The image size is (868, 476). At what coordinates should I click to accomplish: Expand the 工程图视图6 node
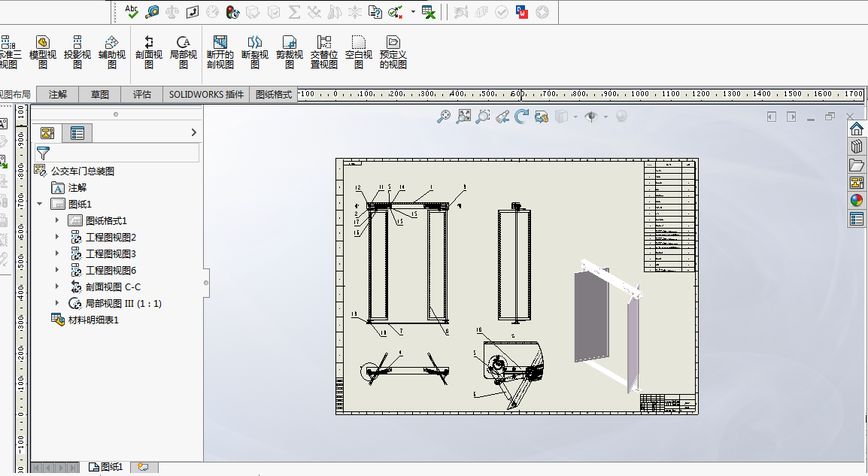pos(56,270)
